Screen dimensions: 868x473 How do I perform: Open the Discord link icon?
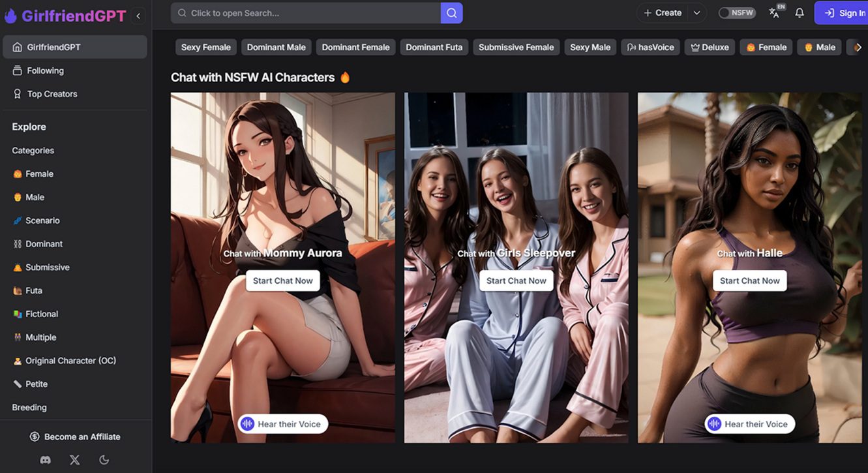[x=46, y=460]
